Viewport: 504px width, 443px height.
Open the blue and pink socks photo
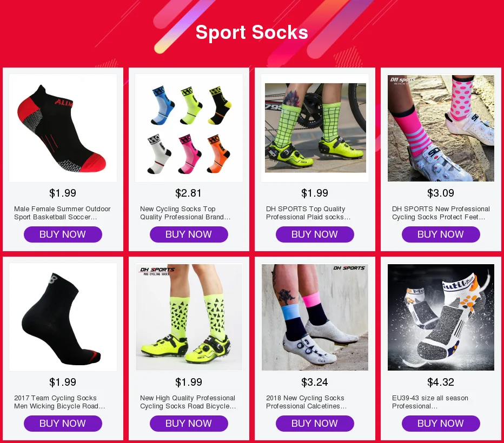[315, 317]
